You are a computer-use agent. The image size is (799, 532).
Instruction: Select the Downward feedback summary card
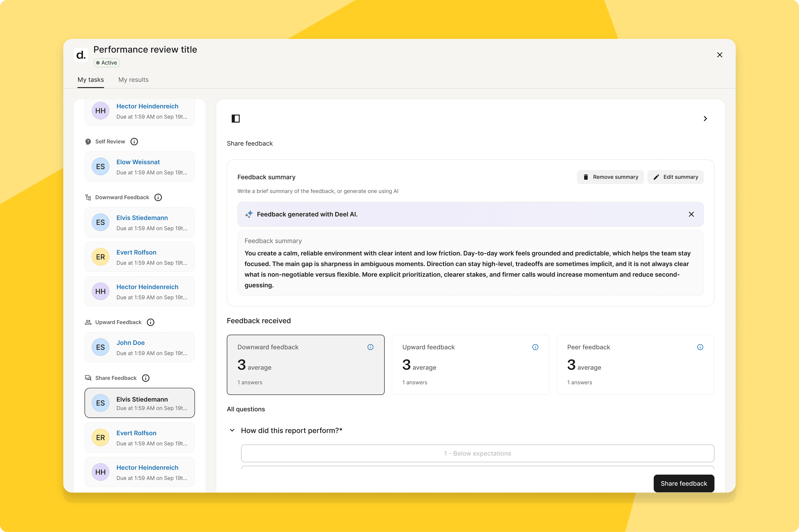click(306, 365)
